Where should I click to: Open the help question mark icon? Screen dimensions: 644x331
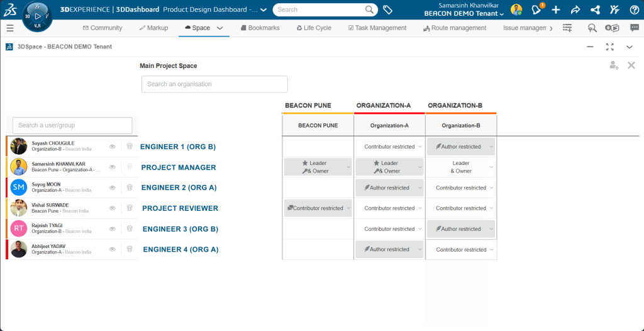634,10
